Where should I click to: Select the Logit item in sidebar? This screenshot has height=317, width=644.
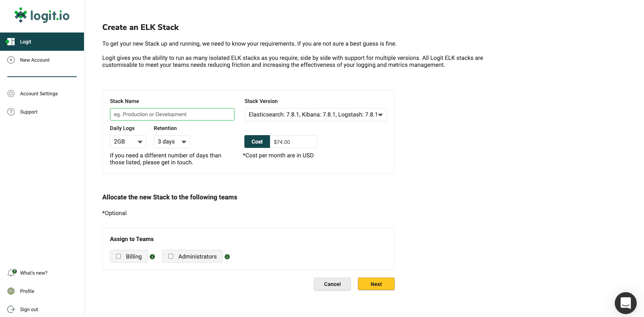coord(42,42)
